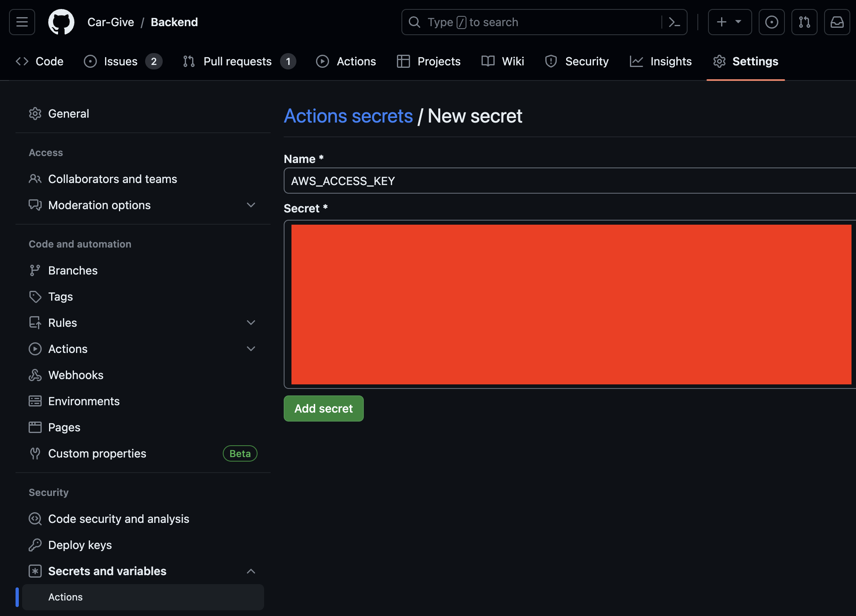This screenshot has height=616, width=856.
Task: Click the Webhooks icon in sidebar
Action: (35, 375)
